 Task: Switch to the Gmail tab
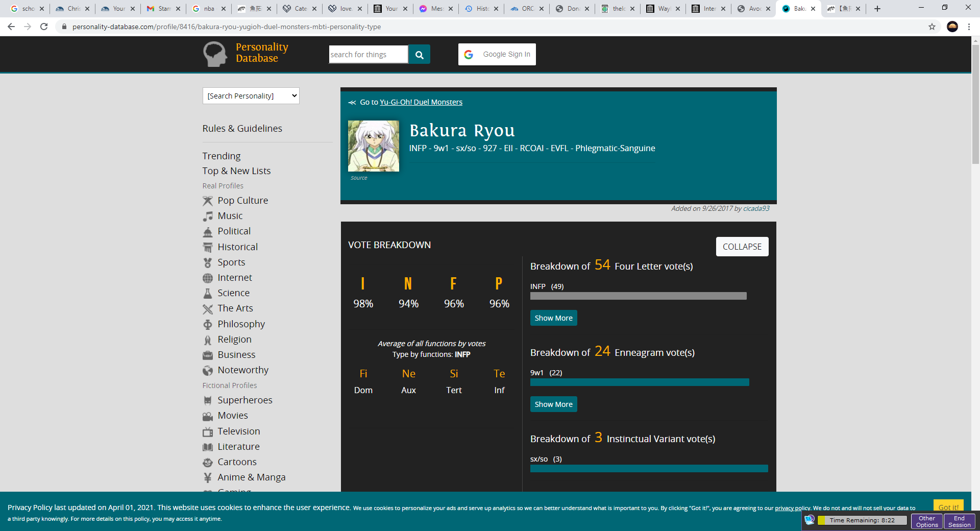point(163,9)
